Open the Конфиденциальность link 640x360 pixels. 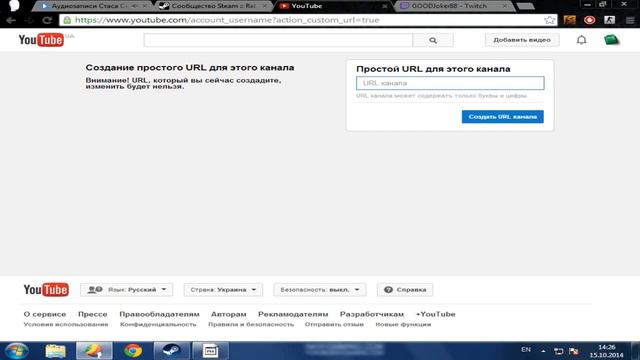158,324
